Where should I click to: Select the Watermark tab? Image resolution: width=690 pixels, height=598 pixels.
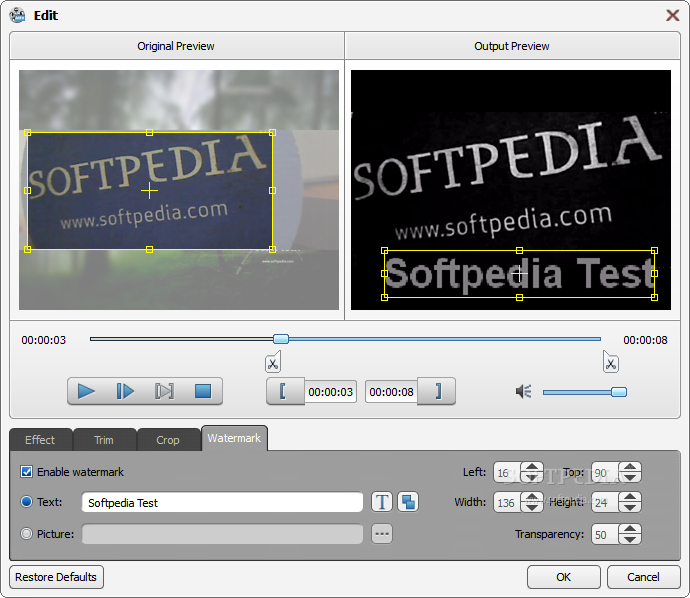click(x=234, y=438)
